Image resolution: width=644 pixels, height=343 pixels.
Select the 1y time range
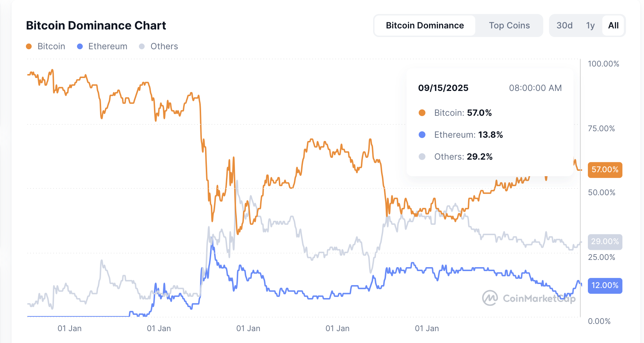click(x=590, y=26)
